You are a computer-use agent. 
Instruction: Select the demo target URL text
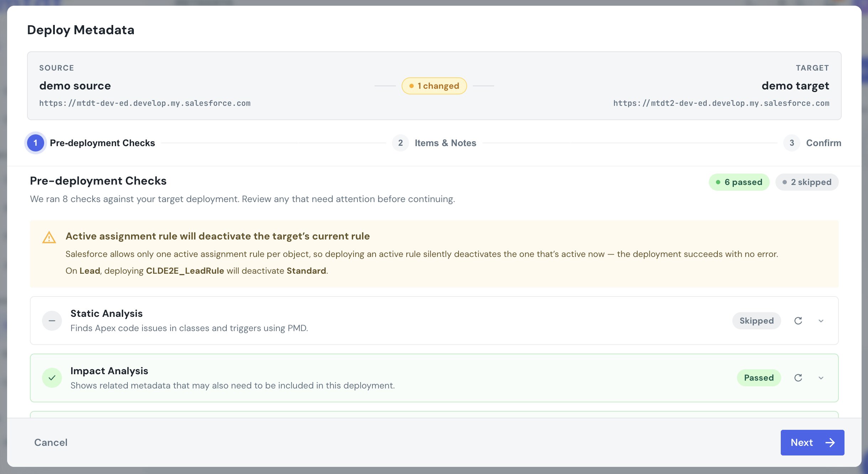[x=721, y=103]
